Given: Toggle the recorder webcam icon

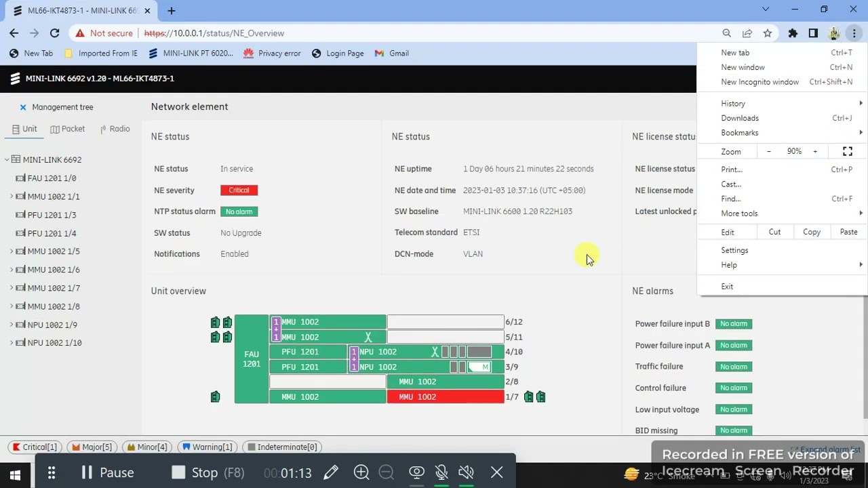Looking at the screenshot, I should (416, 472).
